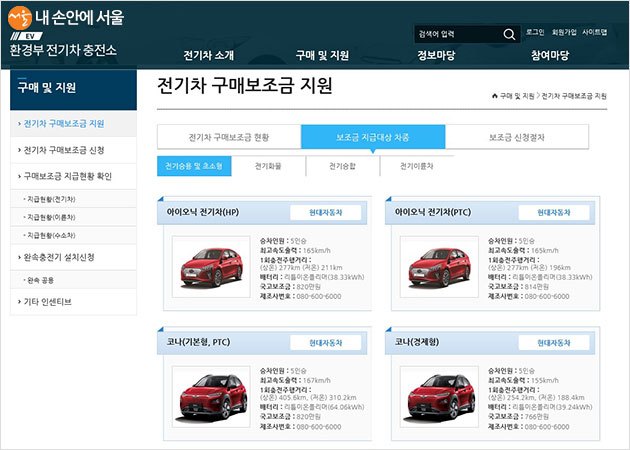Select 전기이륜차 sub-tab
630x450 pixels.
(417, 166)
